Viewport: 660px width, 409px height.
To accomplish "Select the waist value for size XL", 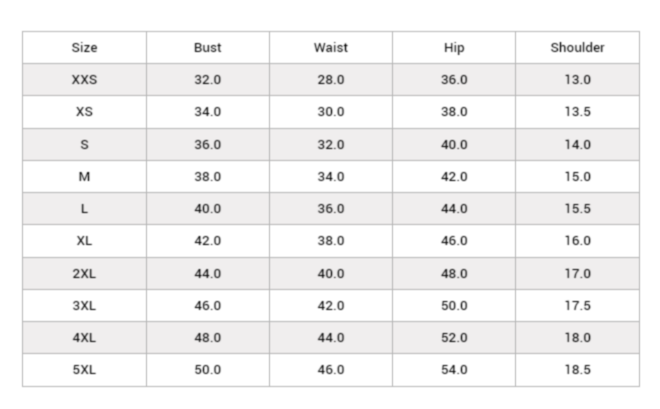I will coord(331,241).
